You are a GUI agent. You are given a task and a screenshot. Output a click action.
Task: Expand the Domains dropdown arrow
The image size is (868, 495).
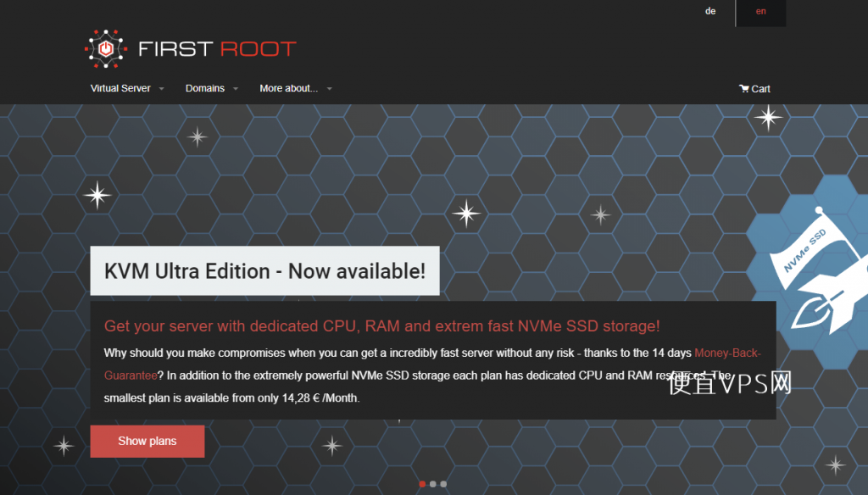coord(236,89)
